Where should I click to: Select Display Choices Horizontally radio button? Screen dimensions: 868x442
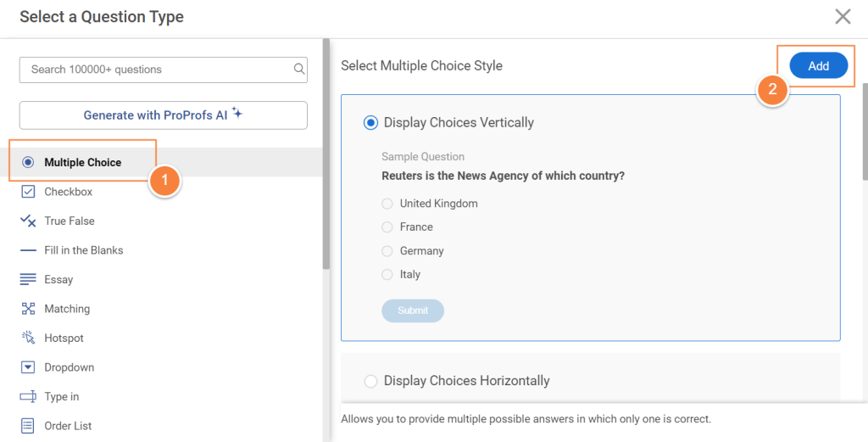tap(370, 381)
